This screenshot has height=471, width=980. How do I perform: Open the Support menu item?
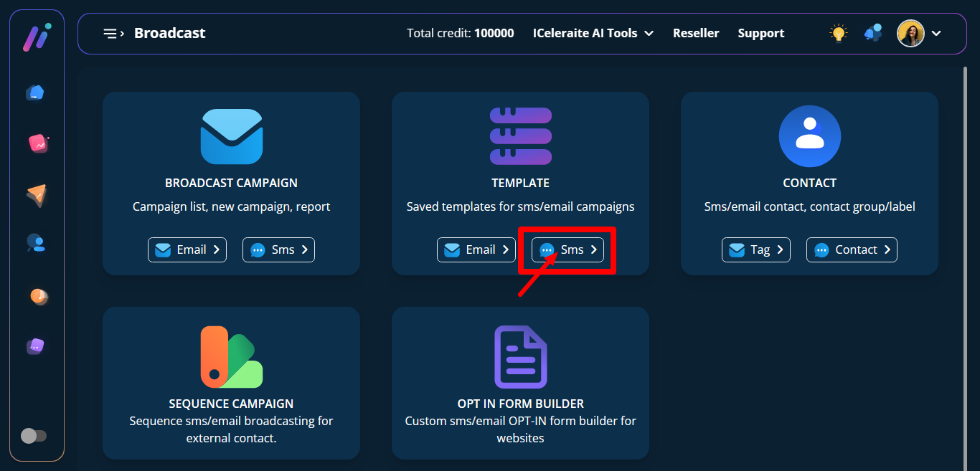(760, 33)
